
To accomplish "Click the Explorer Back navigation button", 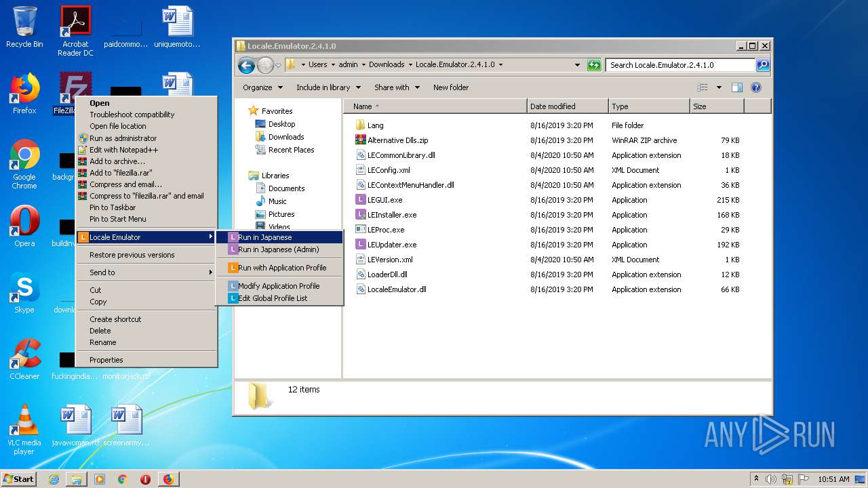I will 246,65.
